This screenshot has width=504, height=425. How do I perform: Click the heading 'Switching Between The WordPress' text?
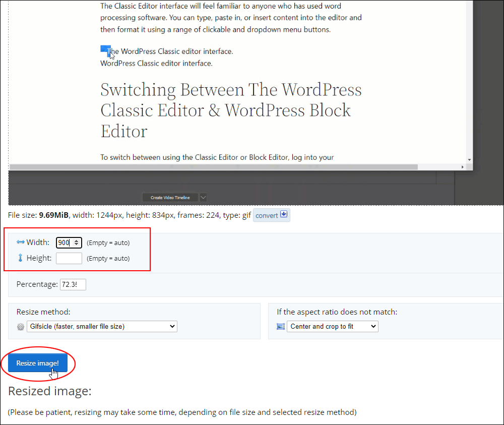click(x=231, y=90)
